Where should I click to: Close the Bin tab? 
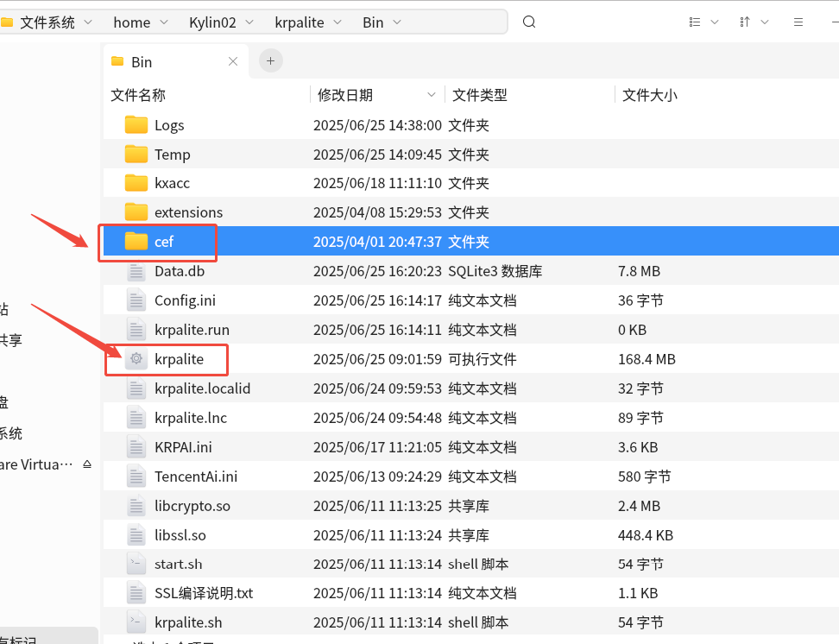233,61
